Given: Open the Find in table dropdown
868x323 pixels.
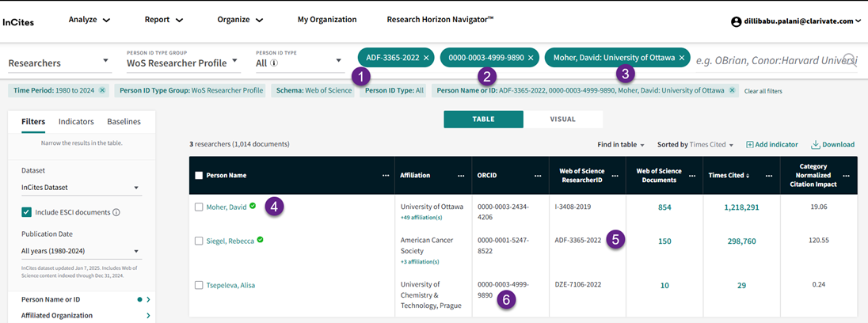Looking at the screenshot, I should [x=621, y=144].
